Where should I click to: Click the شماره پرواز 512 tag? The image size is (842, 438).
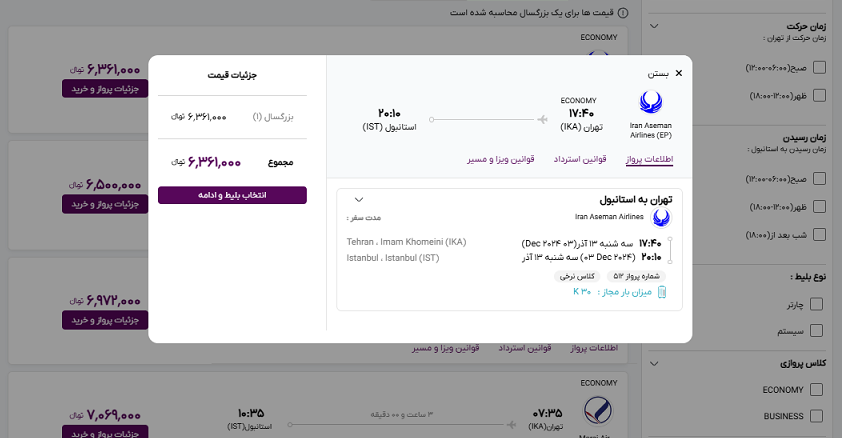pyautogui.click(x=636, y=276)
